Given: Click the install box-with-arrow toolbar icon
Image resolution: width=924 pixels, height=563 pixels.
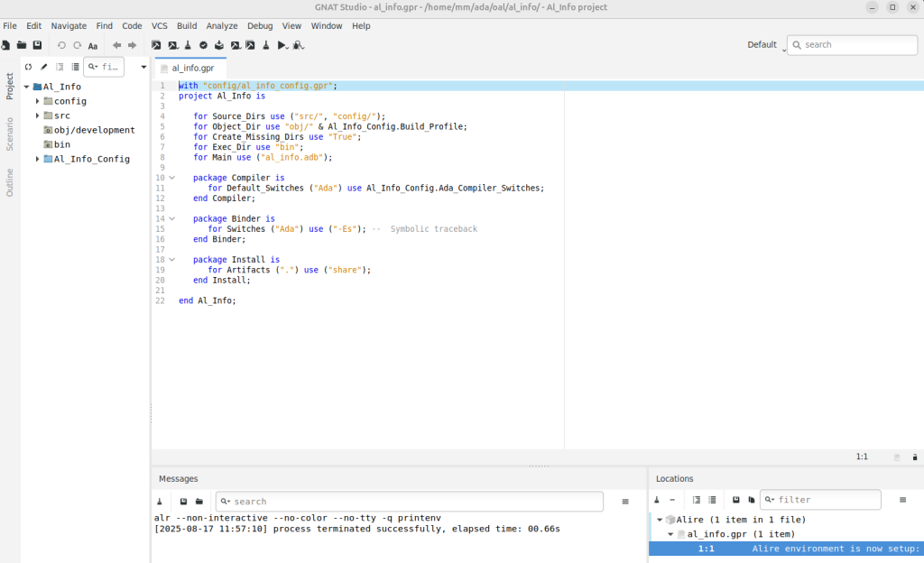Looking at the screenshot, I should [219, 45].
